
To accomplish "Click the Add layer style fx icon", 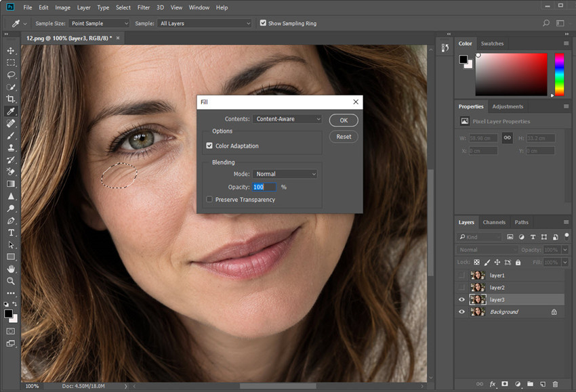I will (492, 384).
